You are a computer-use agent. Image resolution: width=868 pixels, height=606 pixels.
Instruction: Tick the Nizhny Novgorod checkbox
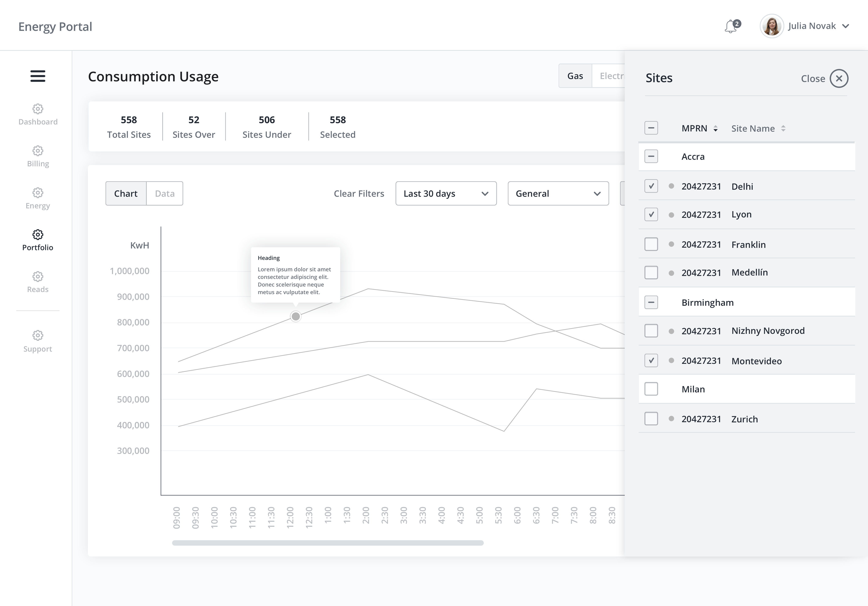(x=651, y=331)
